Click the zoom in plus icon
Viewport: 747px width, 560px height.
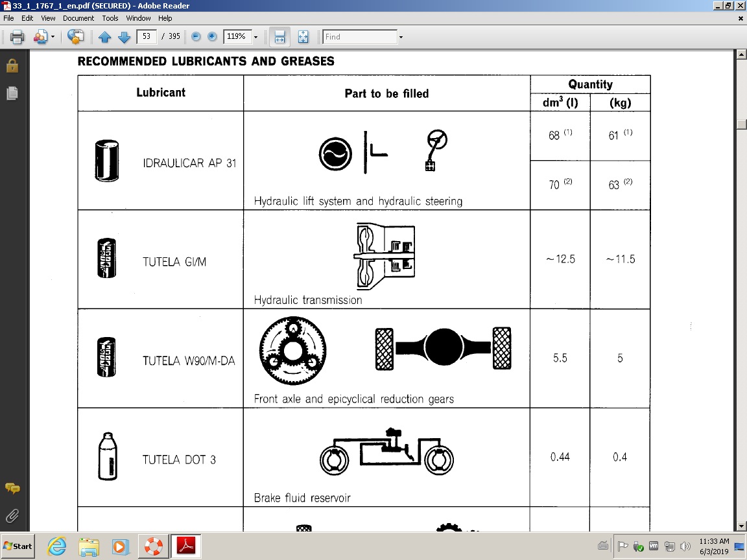(x=212, y=37)
